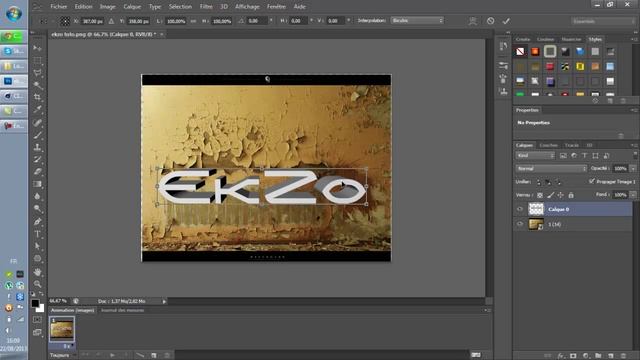
Task: Cancel the transform in options bar
Action: tap(491, 21)
